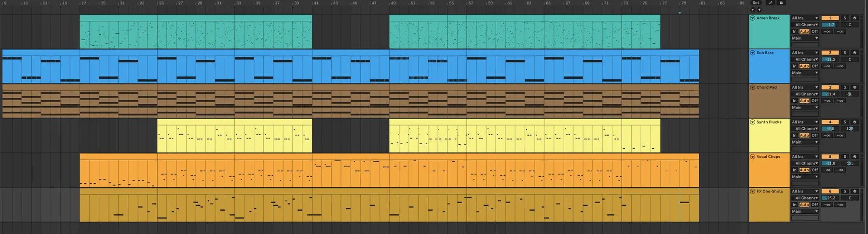The width and height of the screenshot is (868, 234).
Task: Click Amen Break volume slider -1.7
Action: click(x=830, y=25)
